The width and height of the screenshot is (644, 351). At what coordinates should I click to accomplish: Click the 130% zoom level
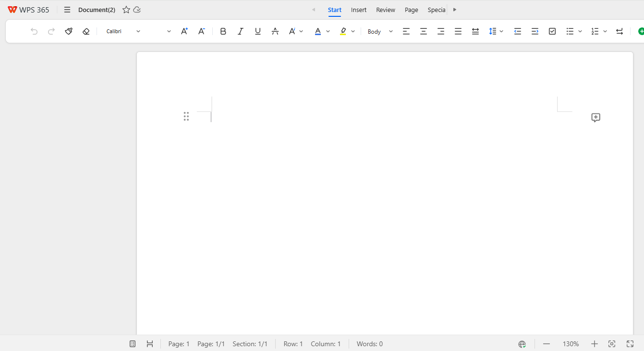click(x=571, y=344)
